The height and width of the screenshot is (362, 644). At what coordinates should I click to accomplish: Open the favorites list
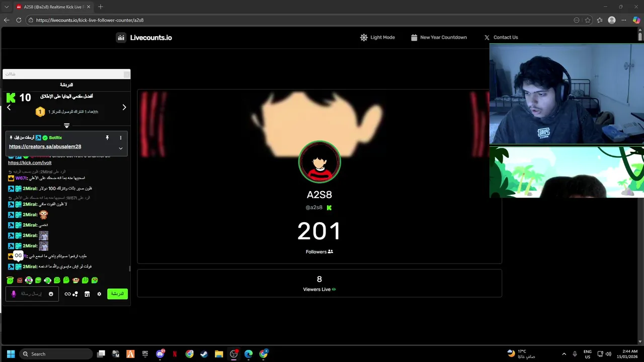coord(600,20)
